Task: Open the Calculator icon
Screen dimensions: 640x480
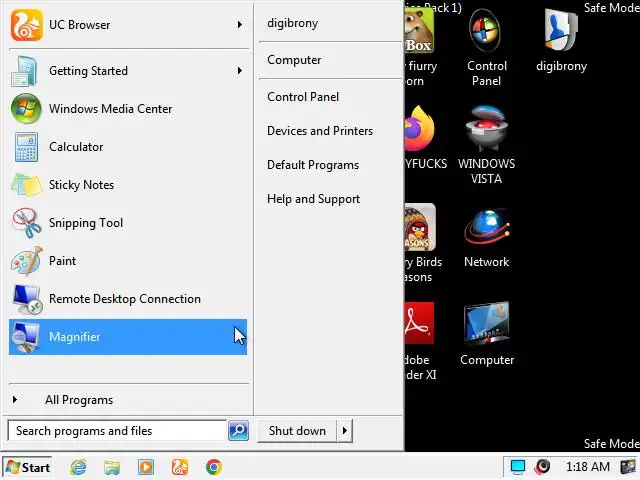Action: [x=26, y=147]
